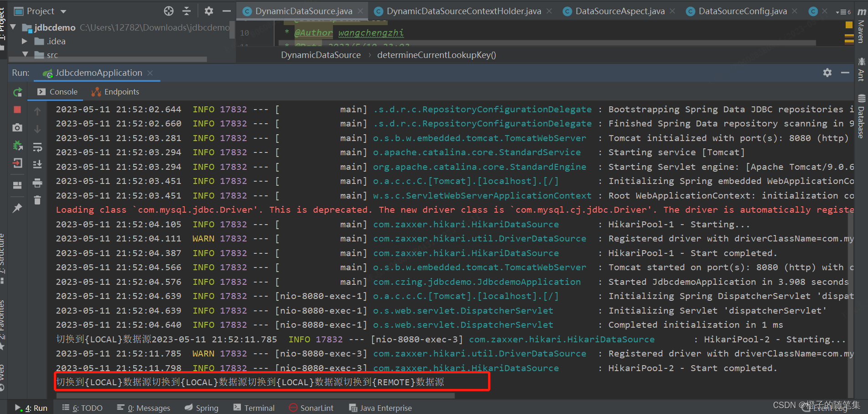Collapse all in Project panel
This screenshot has width=868, height=414.
(x=187, y=11)
